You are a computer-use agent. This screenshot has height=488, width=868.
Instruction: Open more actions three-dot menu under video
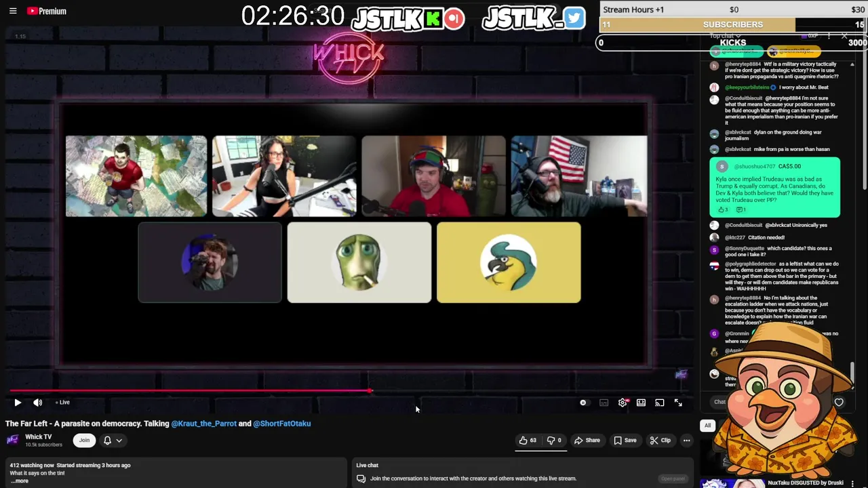[686, 441]
